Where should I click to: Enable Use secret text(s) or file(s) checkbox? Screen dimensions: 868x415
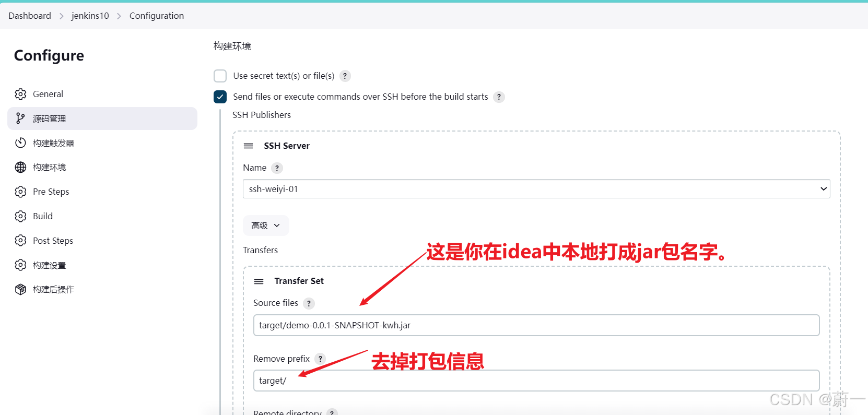[220, 76]
